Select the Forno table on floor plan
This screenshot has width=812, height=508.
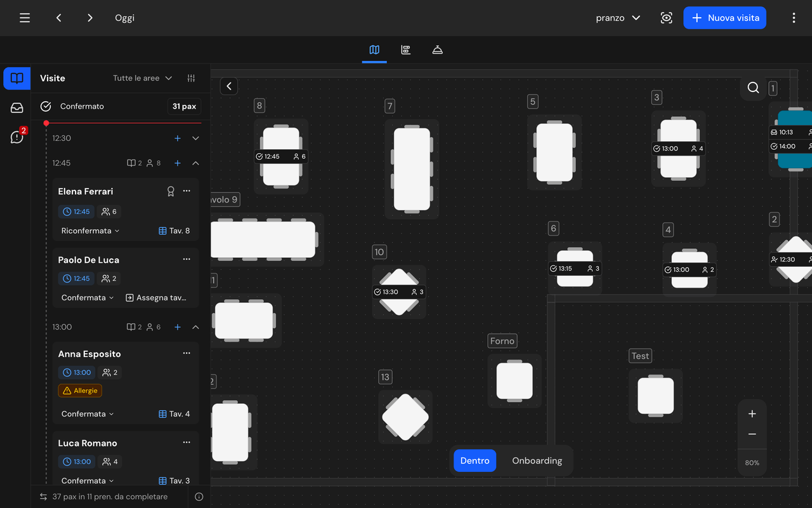(x=514, y=380)
